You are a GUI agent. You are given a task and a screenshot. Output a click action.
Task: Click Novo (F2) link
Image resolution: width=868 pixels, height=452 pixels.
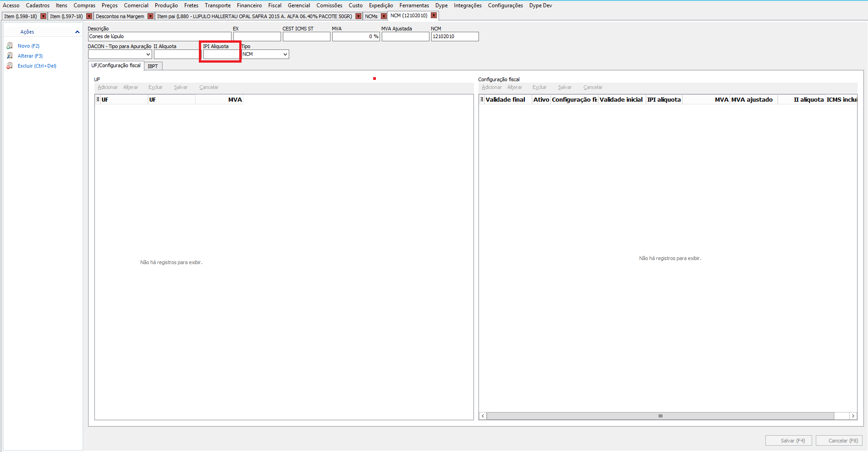point(29,46)
